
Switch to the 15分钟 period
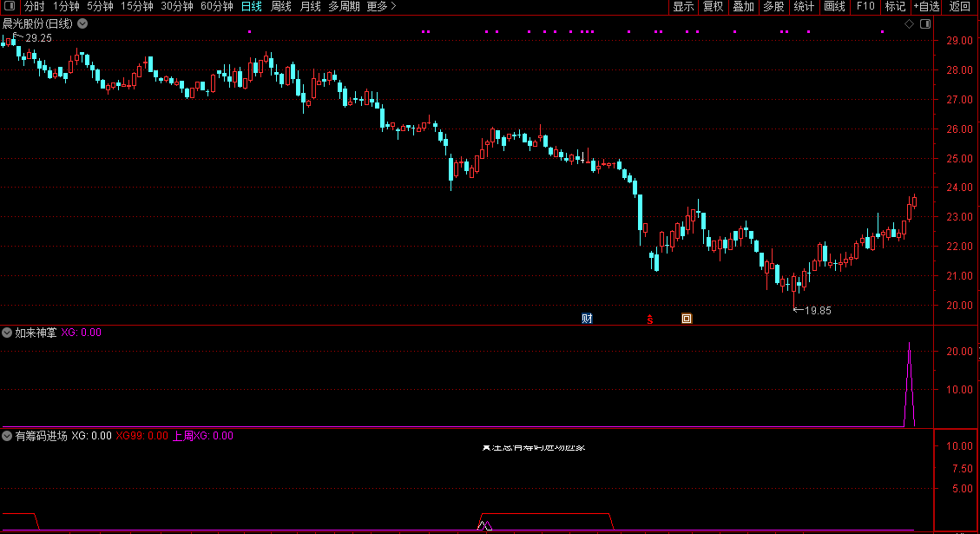pyautogui.click(x=137, y=6)
